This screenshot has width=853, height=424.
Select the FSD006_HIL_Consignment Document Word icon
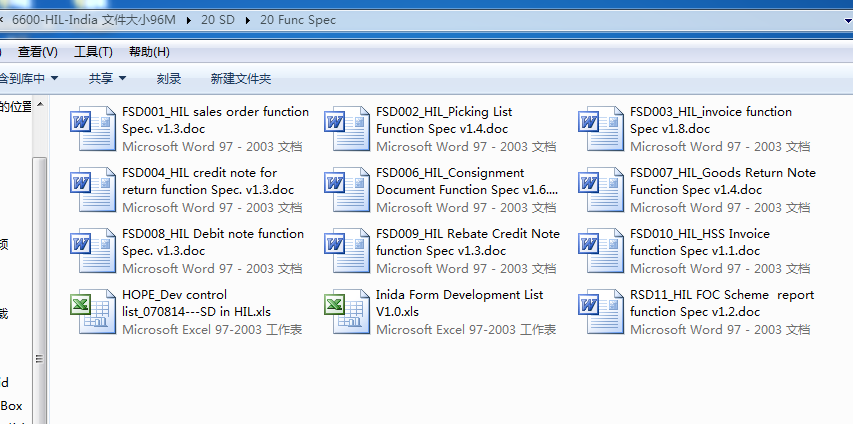(347, 189)
